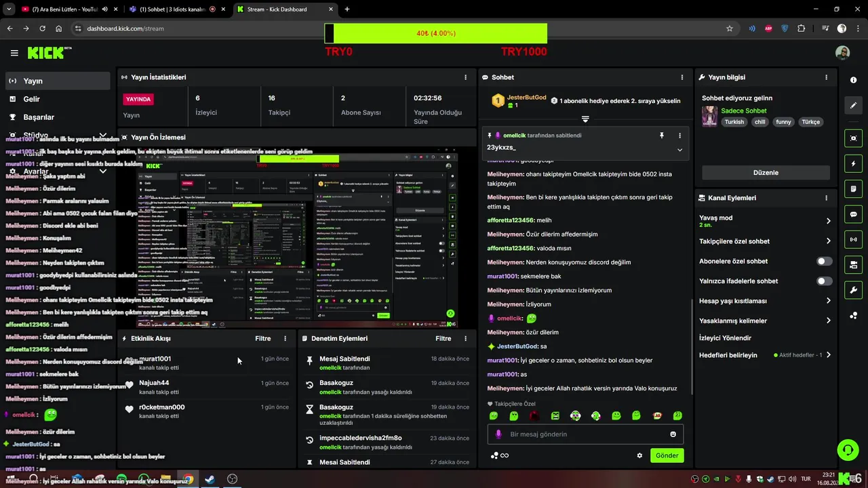868x488 pixels.
Task: Toggle Abonelere özel sohbet switch
Action: 824,261
